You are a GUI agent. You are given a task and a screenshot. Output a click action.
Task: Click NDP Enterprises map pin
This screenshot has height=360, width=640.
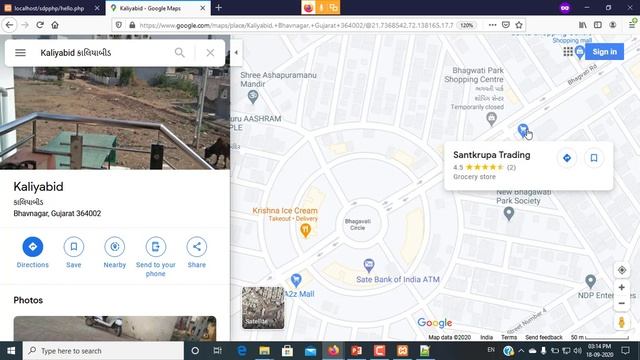(590, 281)
